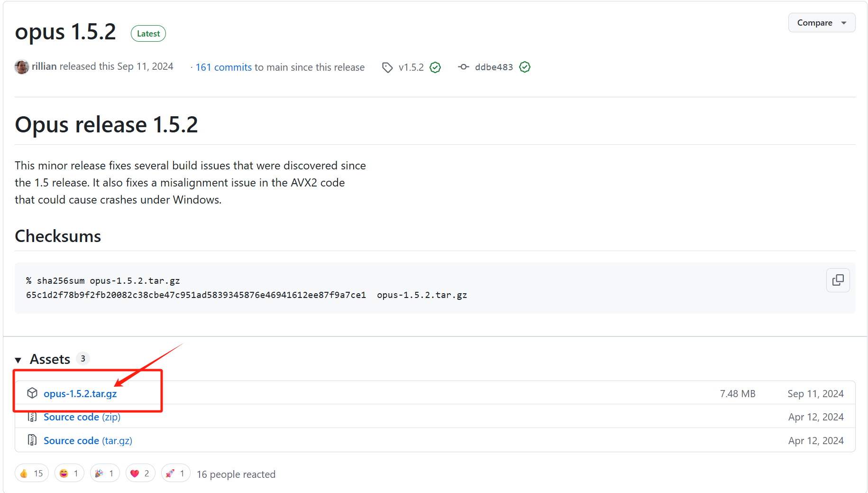Screen dimensions: 868x493
Task: Click the Assets heading label
Action: (50, 359)
